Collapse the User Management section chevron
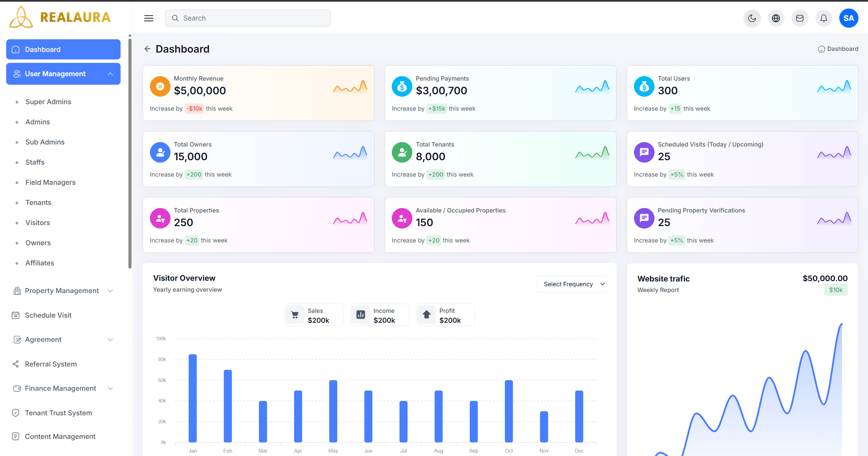 click(110, 74)
